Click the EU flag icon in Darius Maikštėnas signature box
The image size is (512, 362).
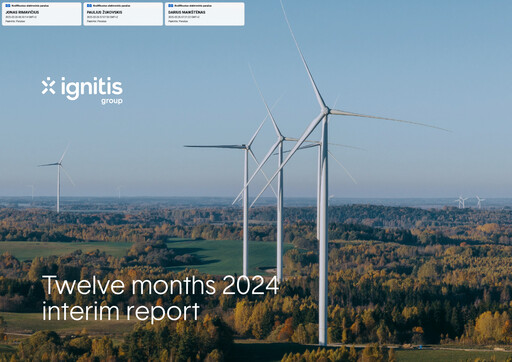(171, 6)
